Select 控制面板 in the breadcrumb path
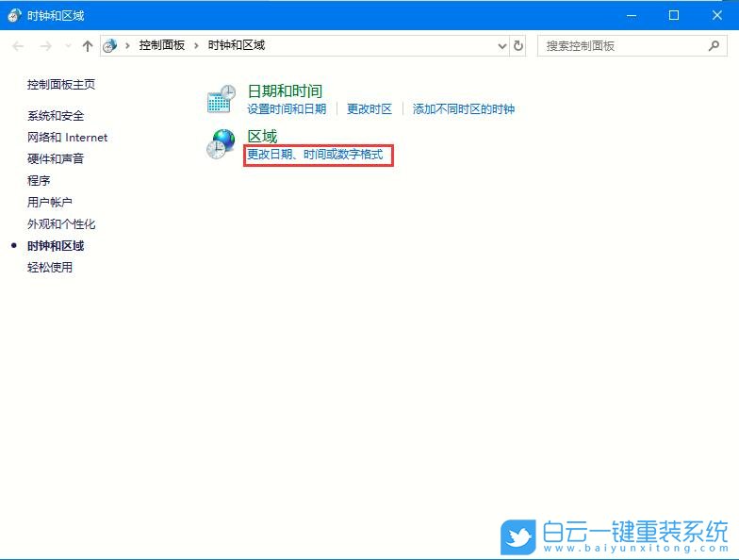 pyautogui.click(x=162, y=45)
